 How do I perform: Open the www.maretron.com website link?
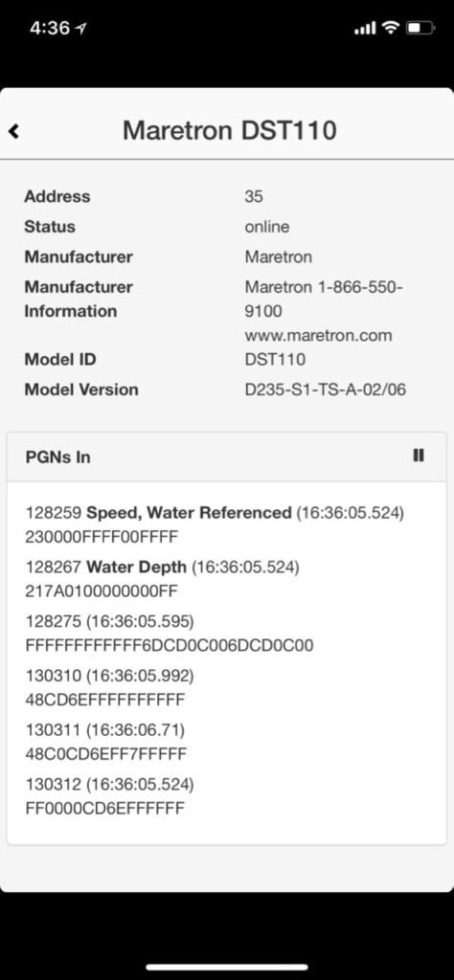coord(318,335)
